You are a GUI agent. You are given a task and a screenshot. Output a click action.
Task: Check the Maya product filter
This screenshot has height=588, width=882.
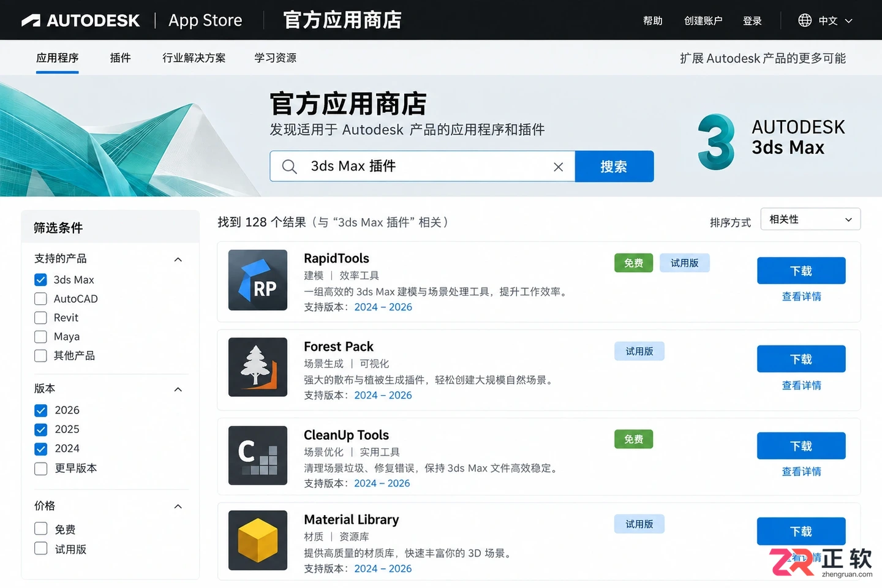(x=40, y=337)
